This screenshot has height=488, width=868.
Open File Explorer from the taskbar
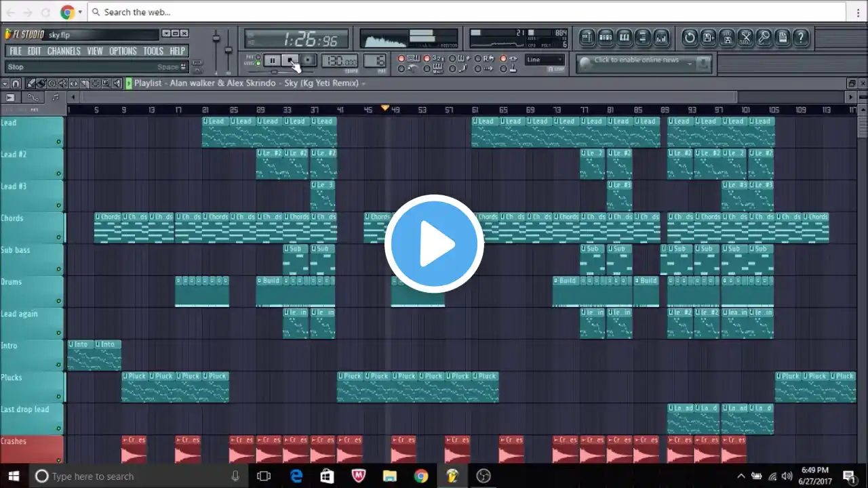[389, 476]
